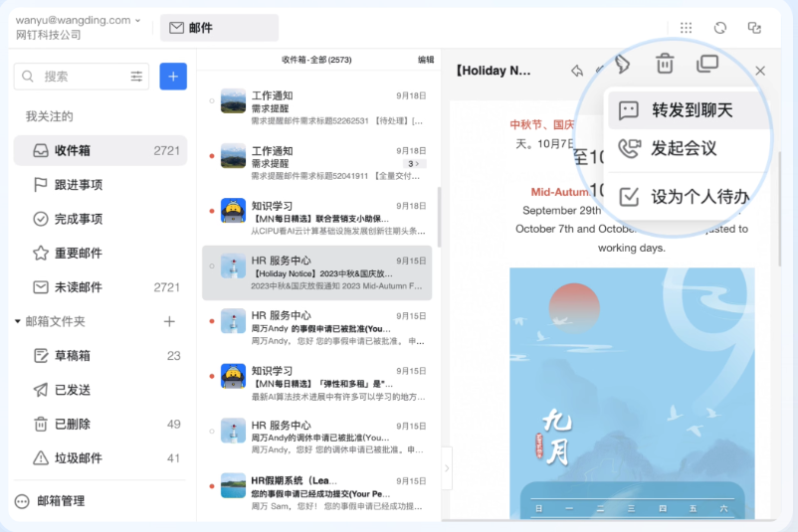Close the Holiday Notice reading pane

coord(760,71)
